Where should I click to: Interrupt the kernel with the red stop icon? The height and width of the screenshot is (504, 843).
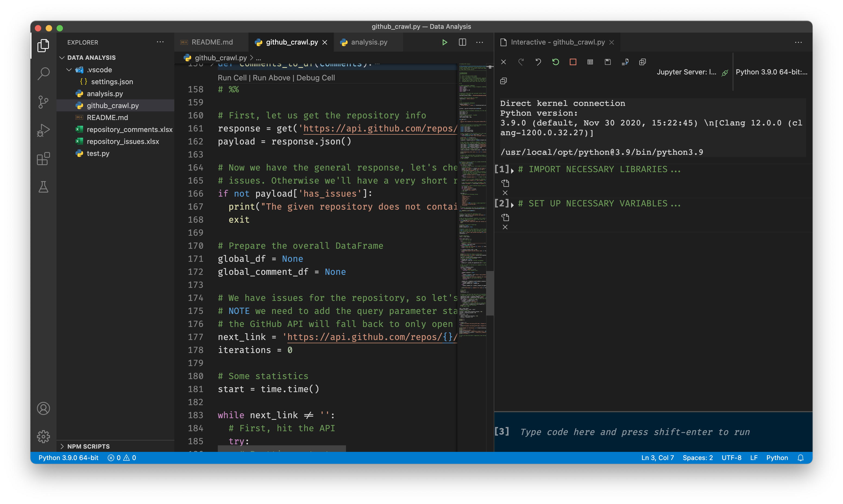tap(573, 62)
